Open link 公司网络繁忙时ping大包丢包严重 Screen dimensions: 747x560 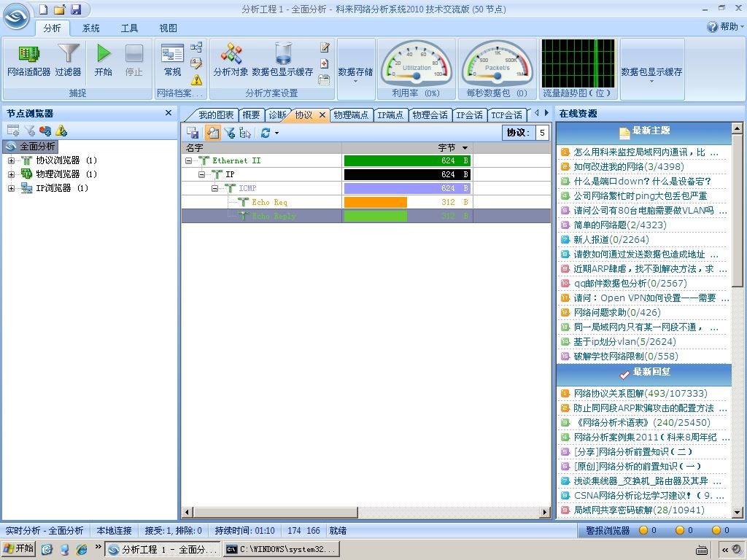click(x=640, y=195)
